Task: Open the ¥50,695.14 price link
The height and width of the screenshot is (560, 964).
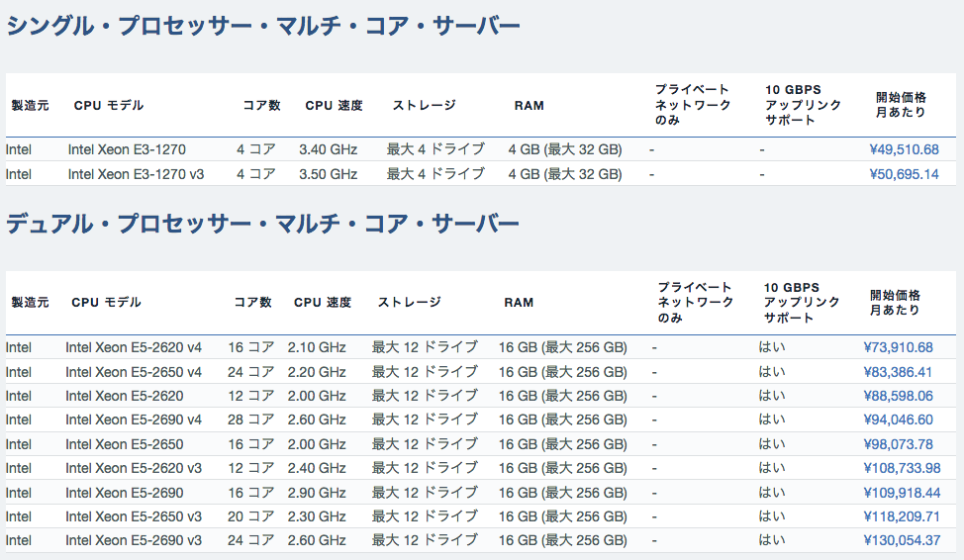Action: (904, 174)
